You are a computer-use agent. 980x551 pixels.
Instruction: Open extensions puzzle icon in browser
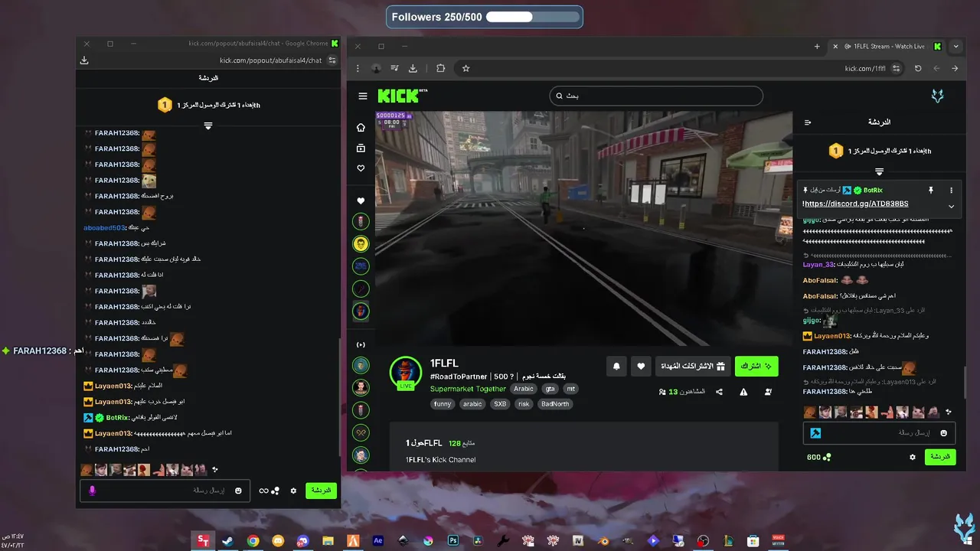click(440, 68)
